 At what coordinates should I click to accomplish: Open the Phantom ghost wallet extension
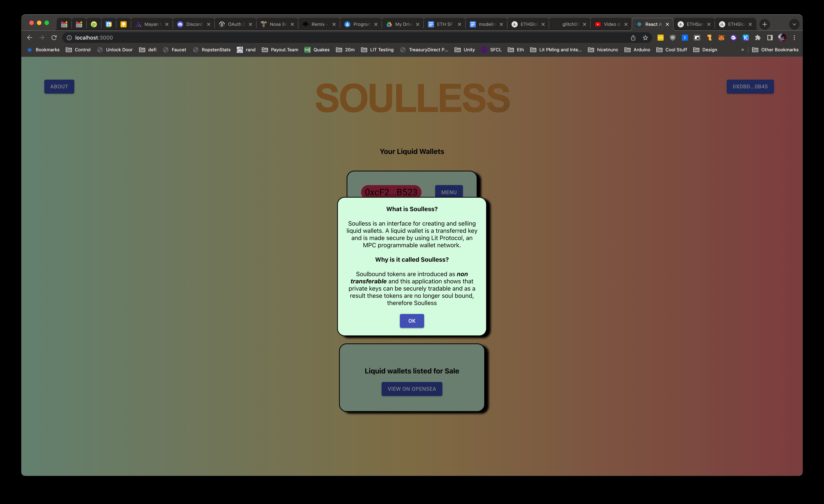(x=733, y=38)
